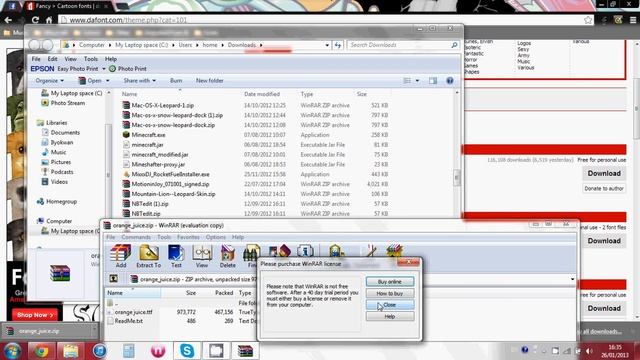Open Chrome from the taskbar
This screenshot has width=640, height=360.
coord(41,351)
